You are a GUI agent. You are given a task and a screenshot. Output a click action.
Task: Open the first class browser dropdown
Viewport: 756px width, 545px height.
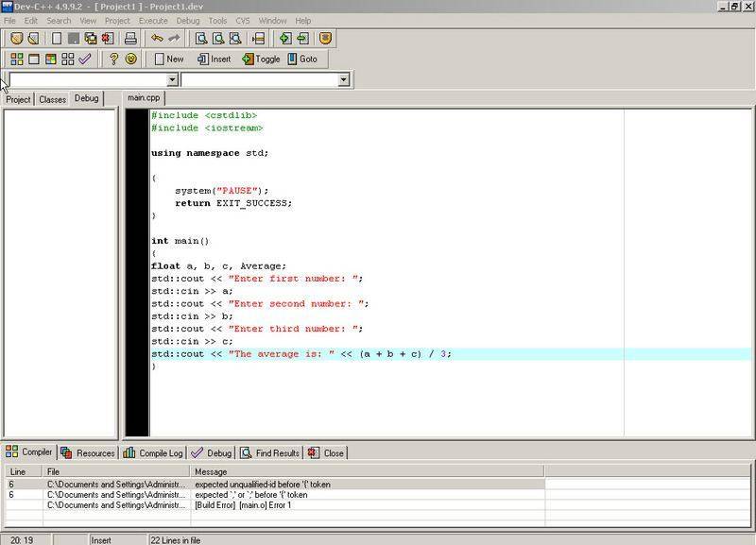(x=172, y=80)
